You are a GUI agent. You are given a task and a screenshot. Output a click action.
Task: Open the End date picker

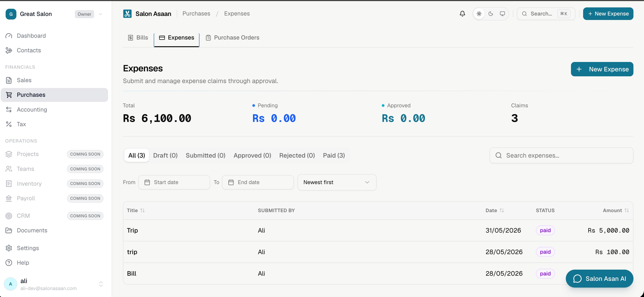pos(258,182)
